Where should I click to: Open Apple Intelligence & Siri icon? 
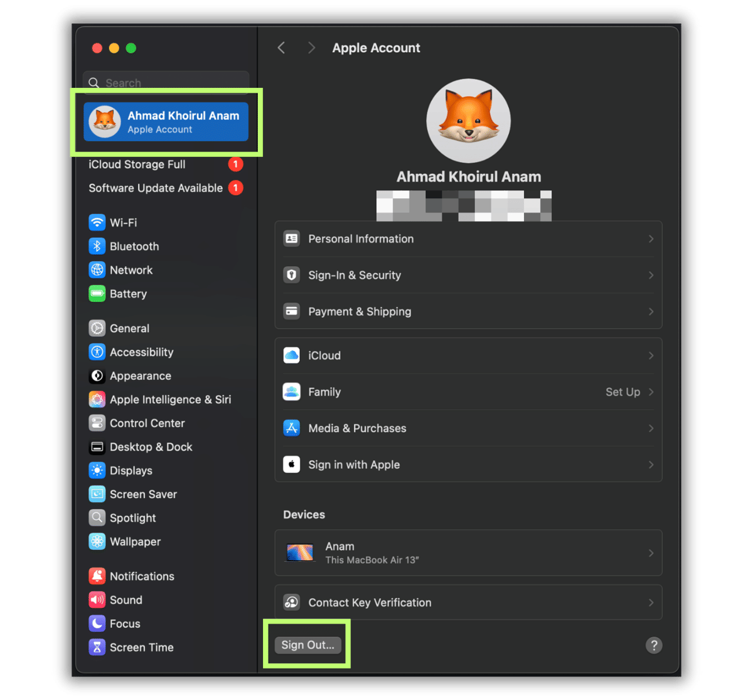(x=97, y=399)
